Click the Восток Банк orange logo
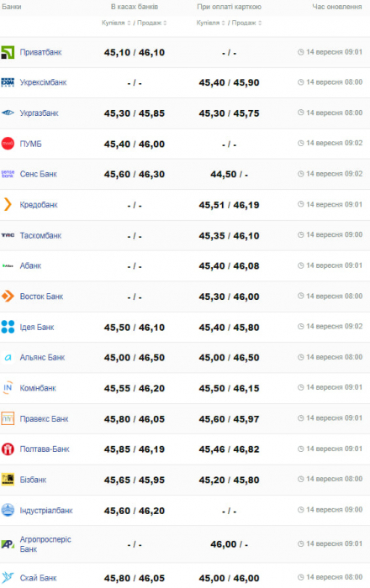Image resolution: width=370 pixels, height=588 pixels. [8, 297]
